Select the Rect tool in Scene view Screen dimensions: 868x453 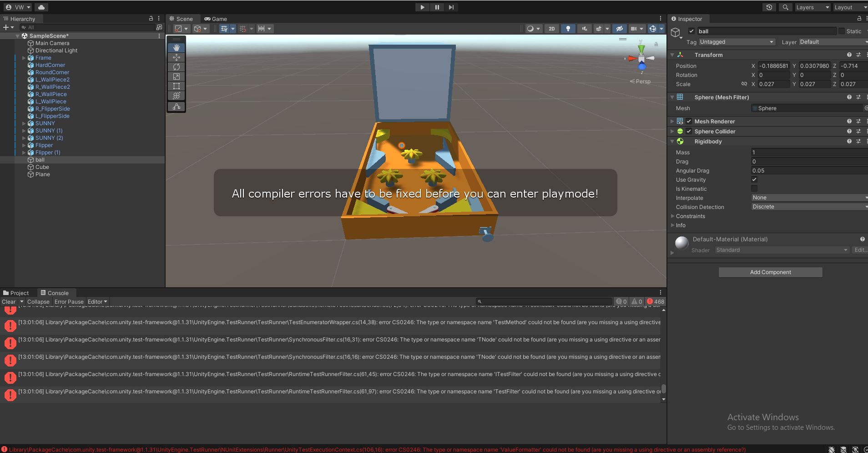[x=177, y=86]
